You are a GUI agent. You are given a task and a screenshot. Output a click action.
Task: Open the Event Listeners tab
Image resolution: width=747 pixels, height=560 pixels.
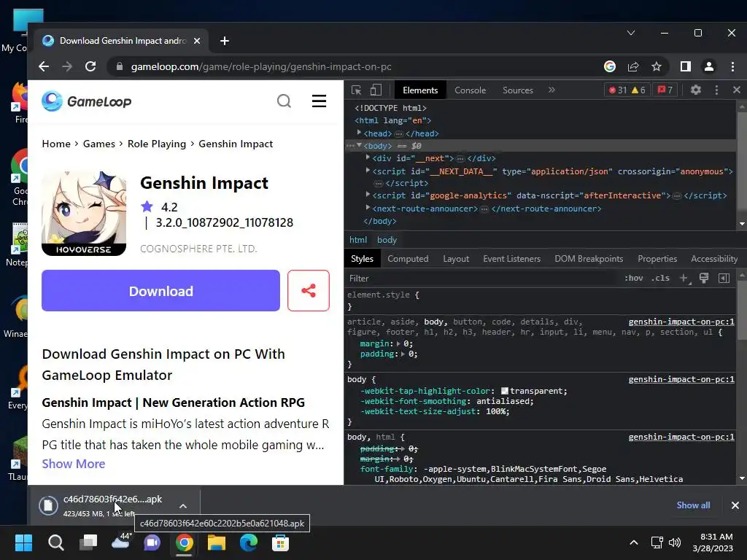tap(511, 259)
